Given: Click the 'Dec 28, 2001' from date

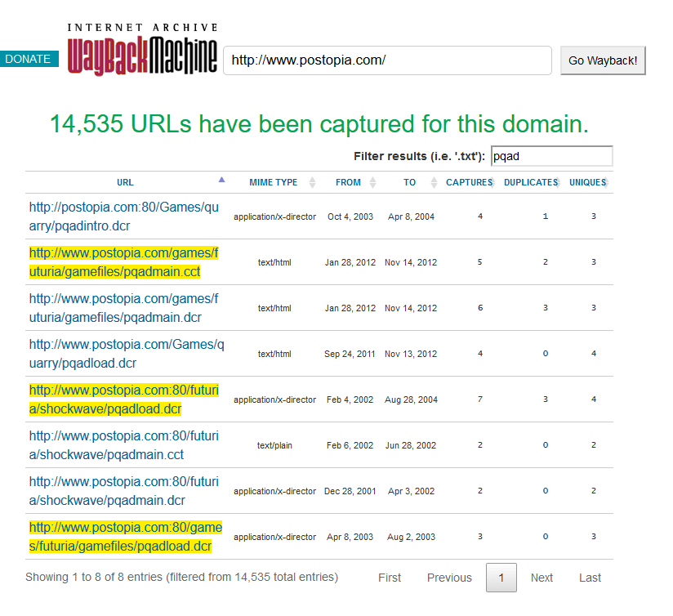Looking at the screenshot, I should click(x=350, y=491).
